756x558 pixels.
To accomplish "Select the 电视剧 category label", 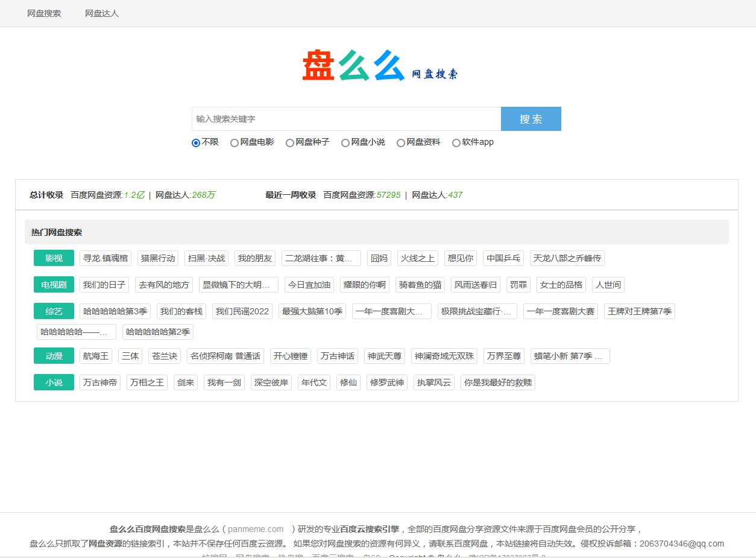I will [54, 285].
